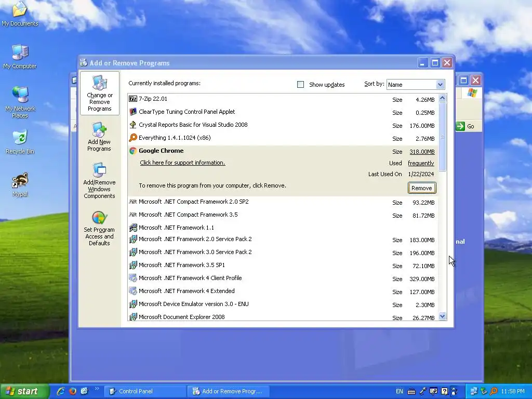Expand the quick launch overflow chevron
The height and width of the screenshot is (399, 532).
coord(97,389)
